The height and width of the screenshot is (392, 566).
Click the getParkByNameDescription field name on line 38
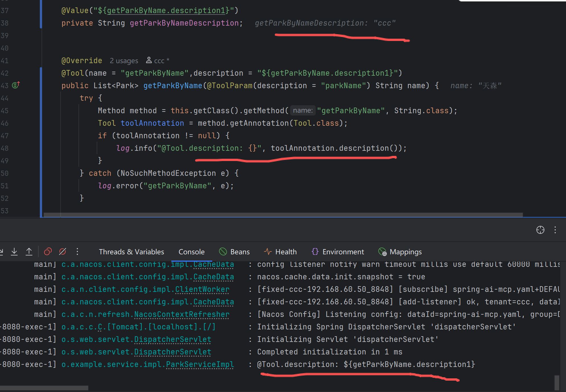click(x=184, y=23)
